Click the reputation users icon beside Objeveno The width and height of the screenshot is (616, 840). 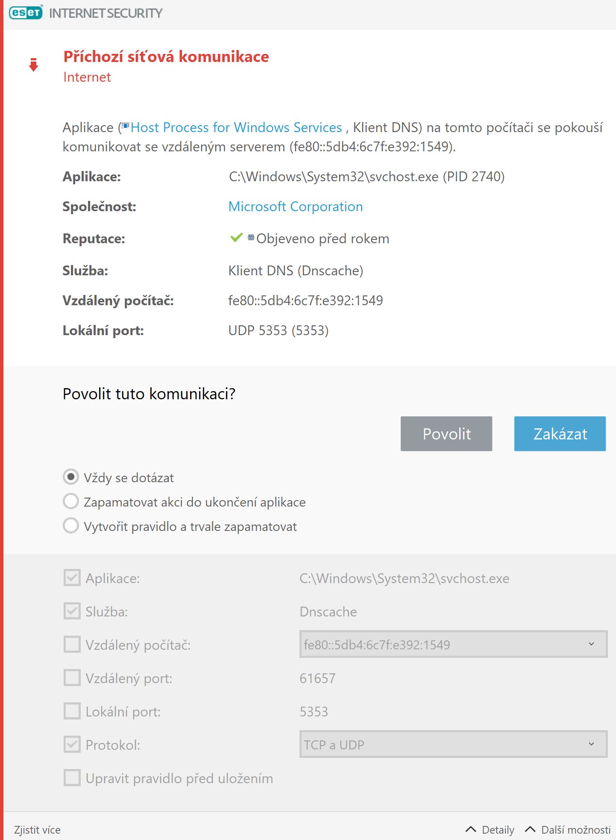pos(251,237)
